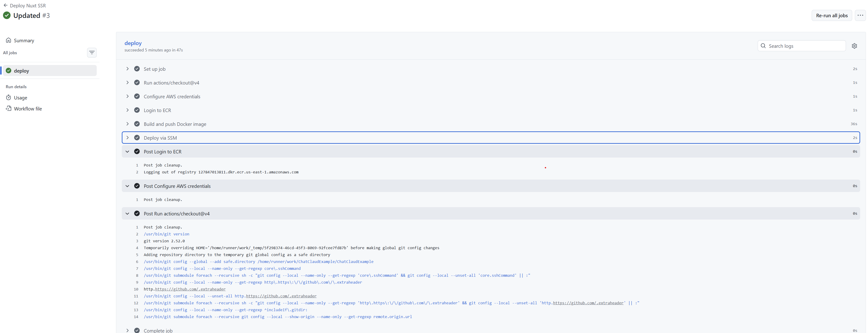
Task: Focus the Search logs input field
Action: tap(802, 46)
